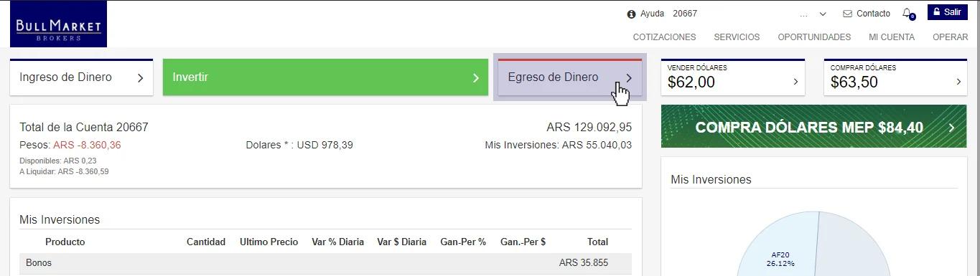The width and height of the screenshot is (980, 276).
Task: Open the Vender Dólares $62,00 card
Action: click(732, 77)
